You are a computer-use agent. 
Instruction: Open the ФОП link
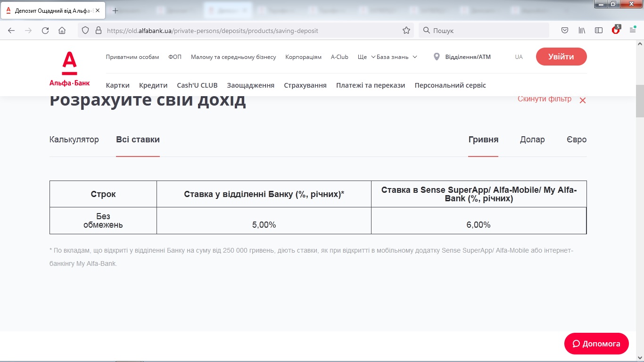[175, 57]
